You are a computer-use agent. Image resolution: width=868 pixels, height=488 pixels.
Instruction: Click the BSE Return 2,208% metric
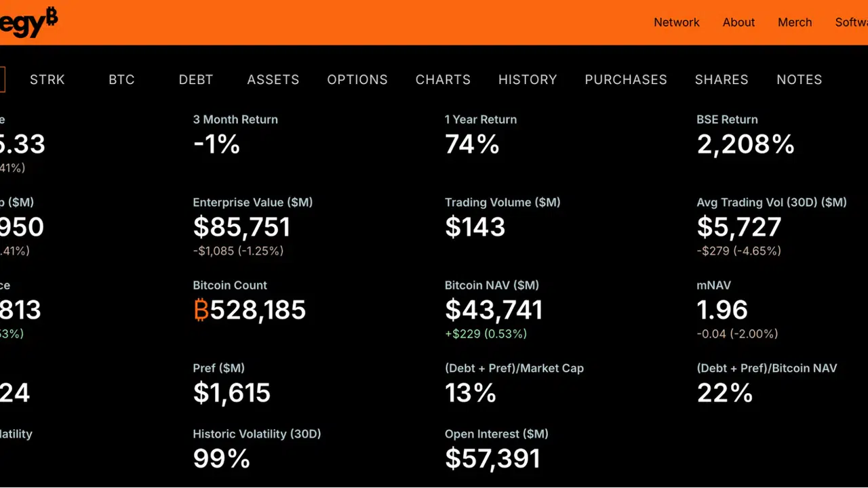pos(745,144)
